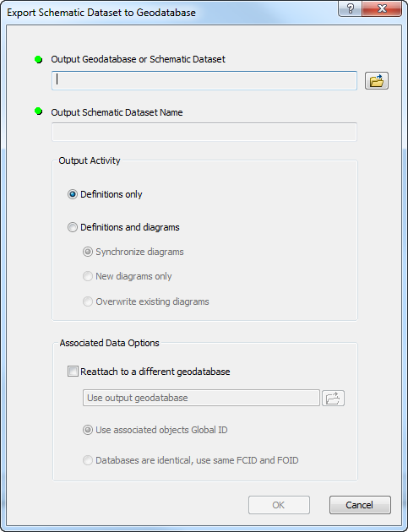Click the OK button

(x=279, y=505)
